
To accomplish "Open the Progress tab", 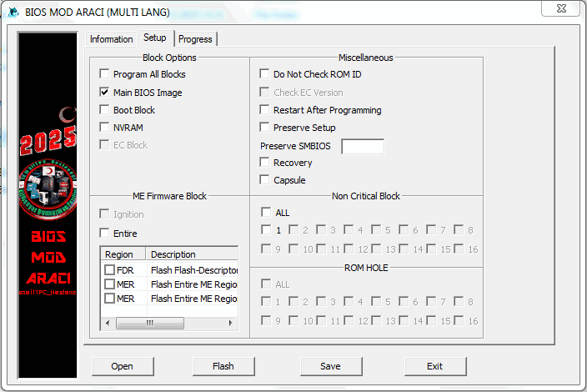I will click(195, 39).
